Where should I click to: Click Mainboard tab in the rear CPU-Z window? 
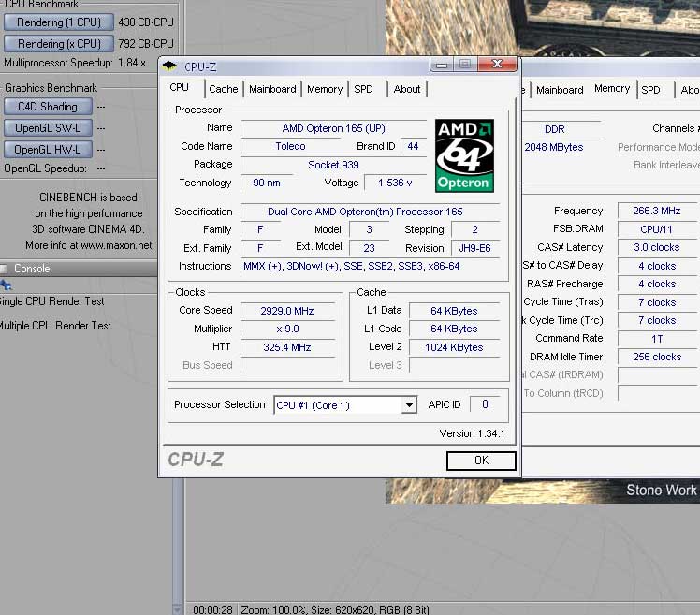click(x=560, y=90)
